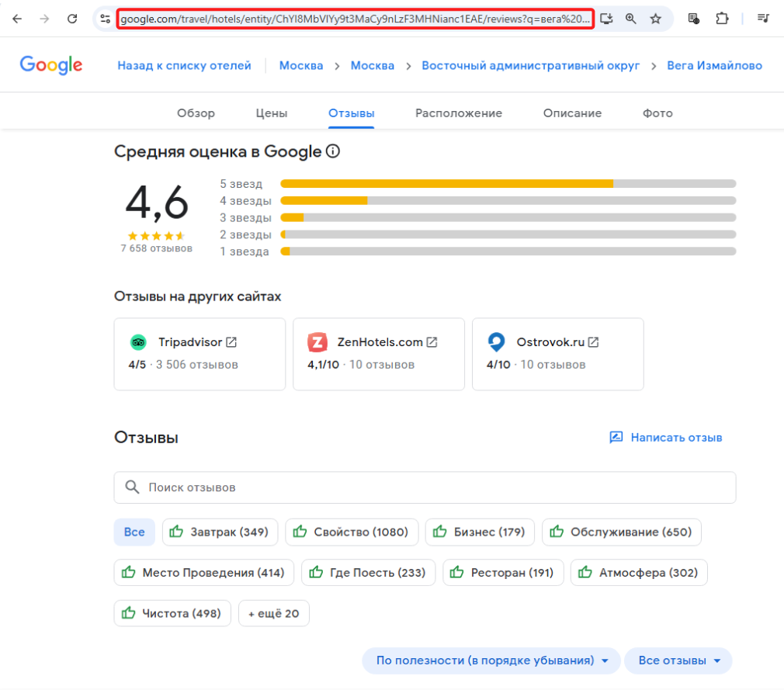Toggle the Завтрак (349) filter chip
784x690 pixels.
tap(220, 532)
